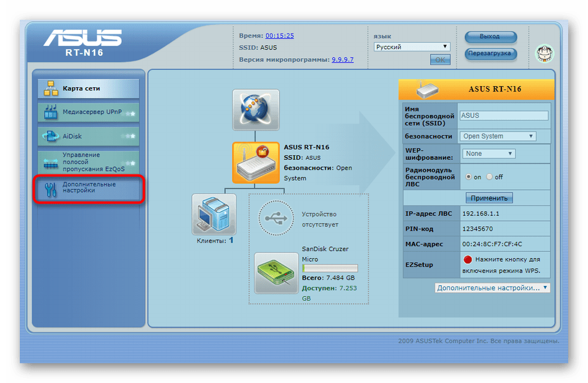Click the LAN IP 192.168.1.1 value
The height and width of the screenshot is (383, 588).
click(480, 213)
